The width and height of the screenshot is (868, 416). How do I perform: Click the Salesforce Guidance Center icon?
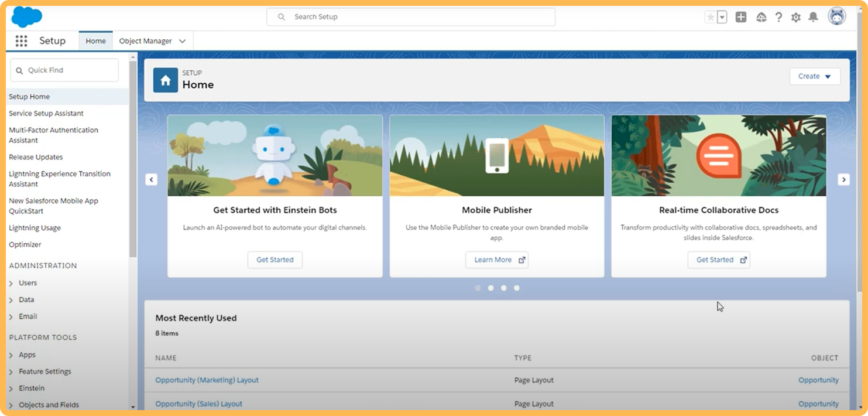click(x=761, y=17)
